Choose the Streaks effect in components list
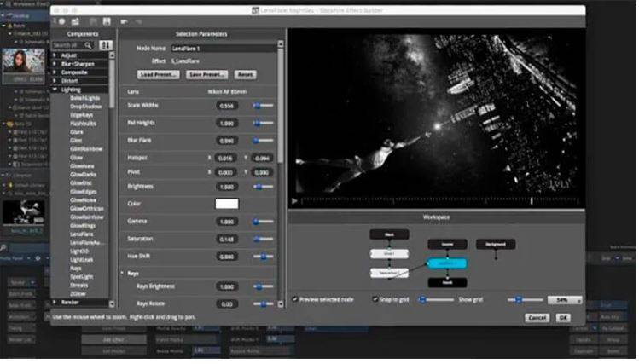 pos(81,285)
